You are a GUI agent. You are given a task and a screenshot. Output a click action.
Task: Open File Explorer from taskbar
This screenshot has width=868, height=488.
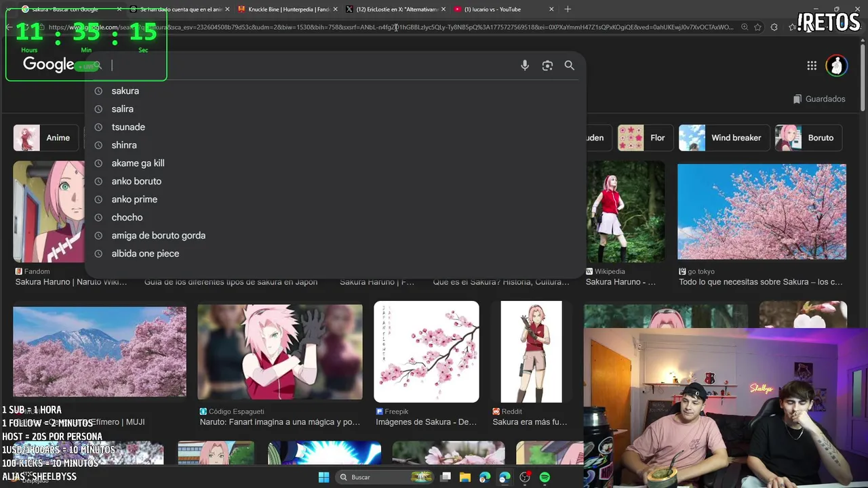click(465, 477)
